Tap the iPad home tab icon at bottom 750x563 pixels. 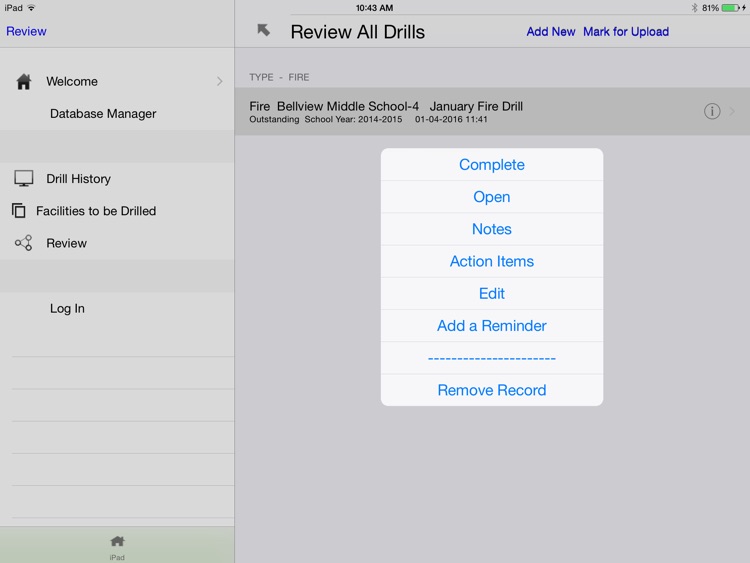click(117, 542)
